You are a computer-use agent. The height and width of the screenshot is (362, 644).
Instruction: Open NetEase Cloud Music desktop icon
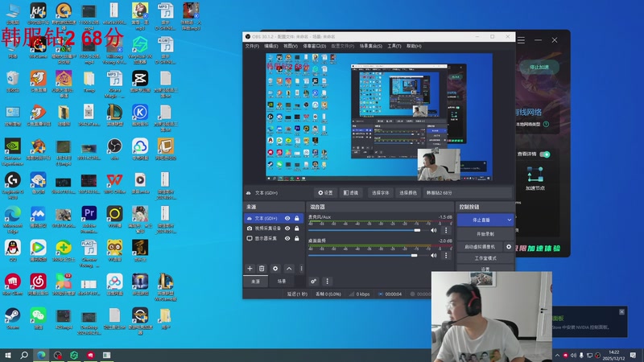pyautogui.click(x=38, y=285)
